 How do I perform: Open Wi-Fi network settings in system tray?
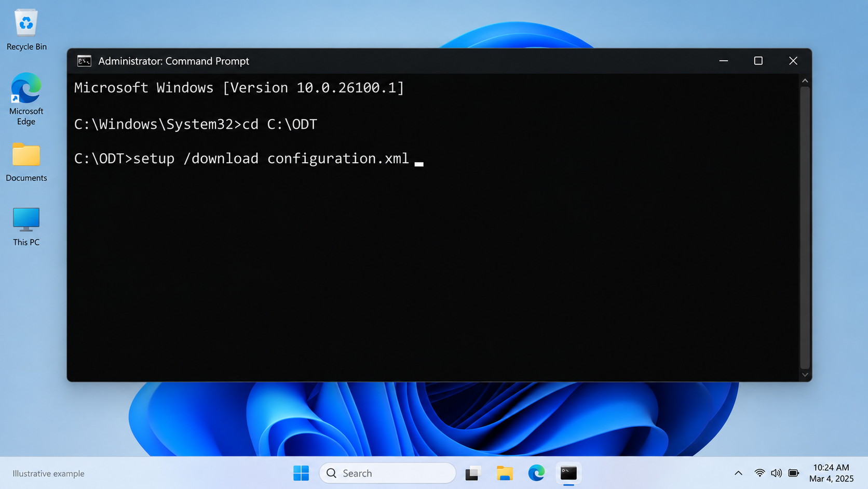tap(759, 473)
